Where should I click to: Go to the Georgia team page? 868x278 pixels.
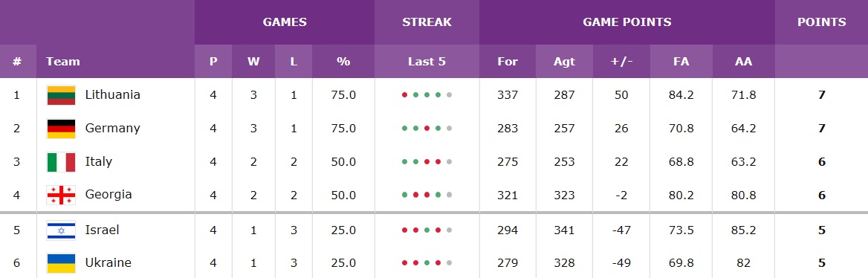tap(108, 195)
